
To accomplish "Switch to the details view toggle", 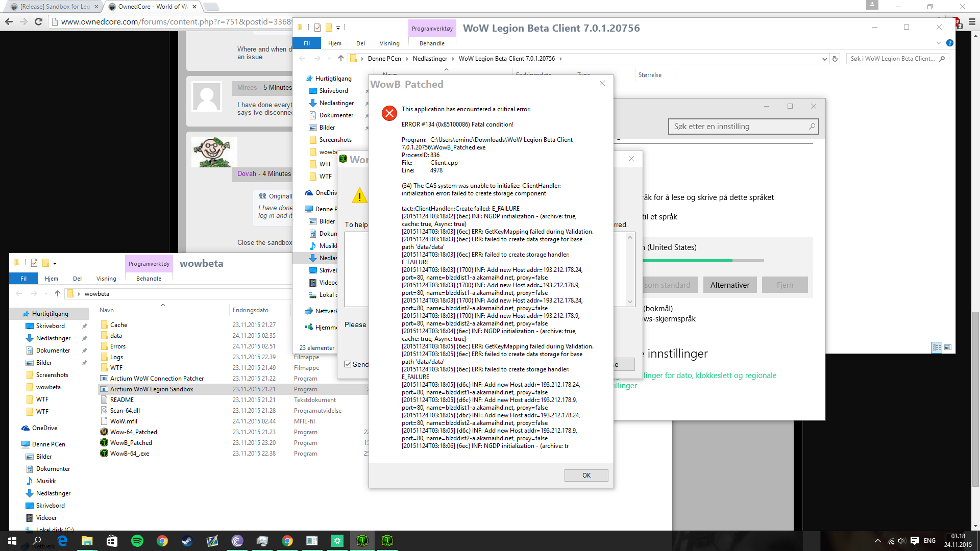I will pyautogui.click(x=937, y=347).
